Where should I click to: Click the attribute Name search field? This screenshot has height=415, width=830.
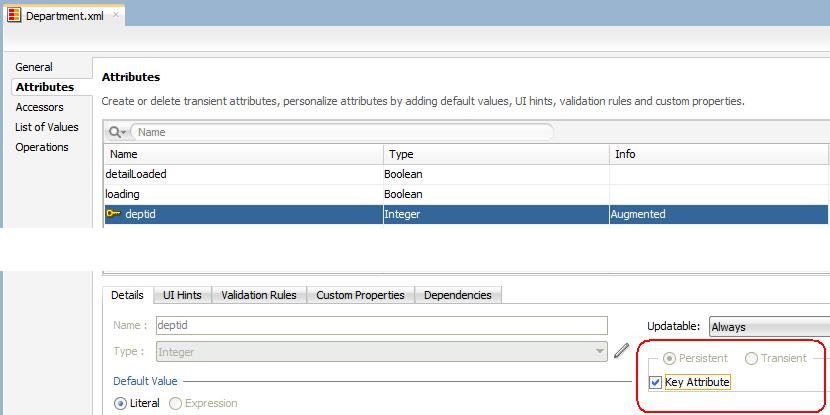pos(341,132)
